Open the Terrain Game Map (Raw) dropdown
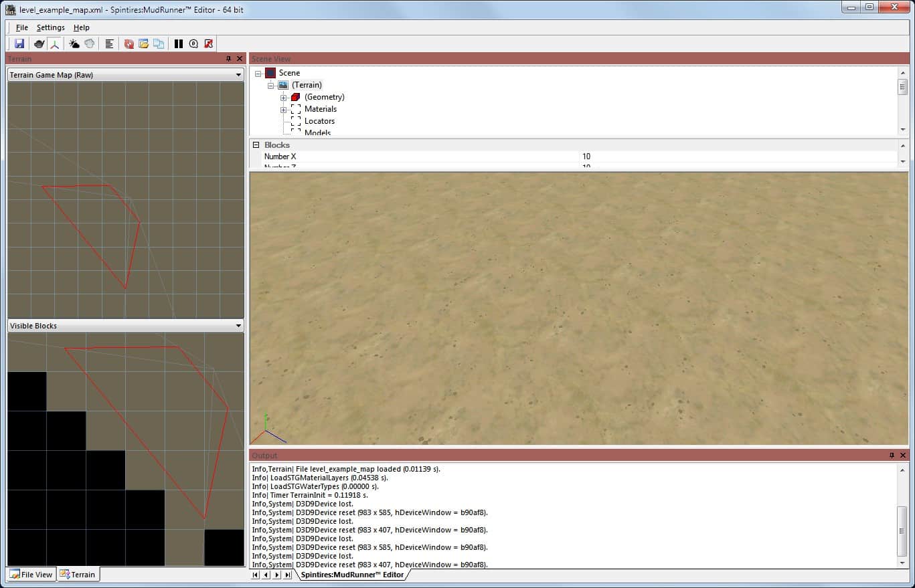The image size is (915, 588). click(x=238, y=75)
